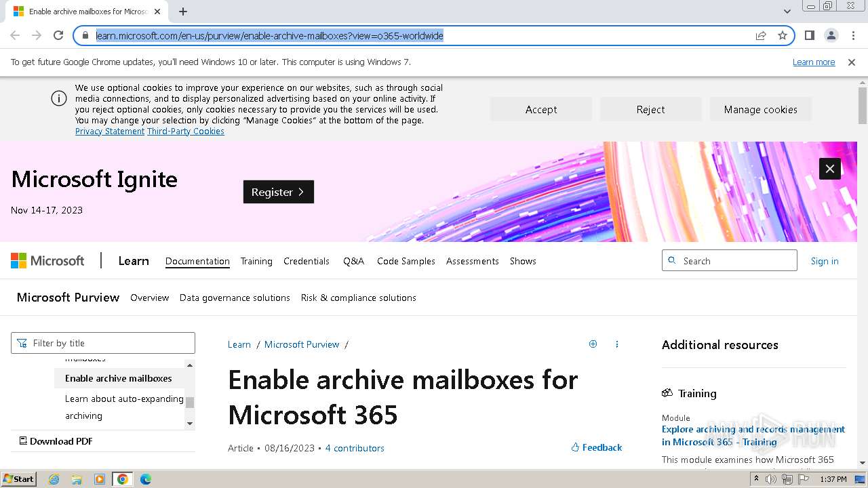
Task: Accept optional cookies
Action: click(x=541, y=109)
